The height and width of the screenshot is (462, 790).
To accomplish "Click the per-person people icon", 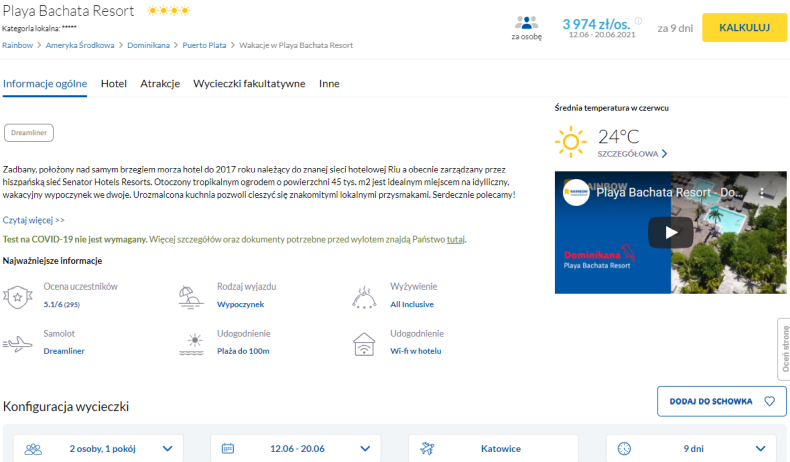I will click(526, 23).
